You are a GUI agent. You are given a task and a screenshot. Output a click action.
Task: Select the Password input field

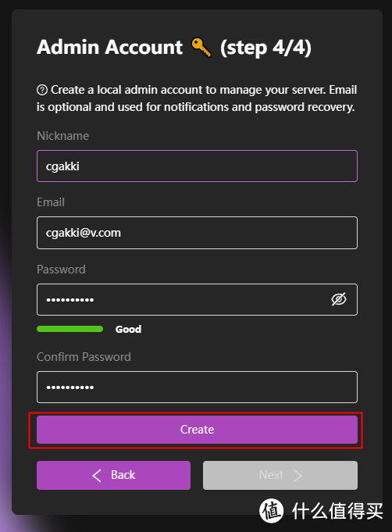pyautogui.click(x=197, y=299)
